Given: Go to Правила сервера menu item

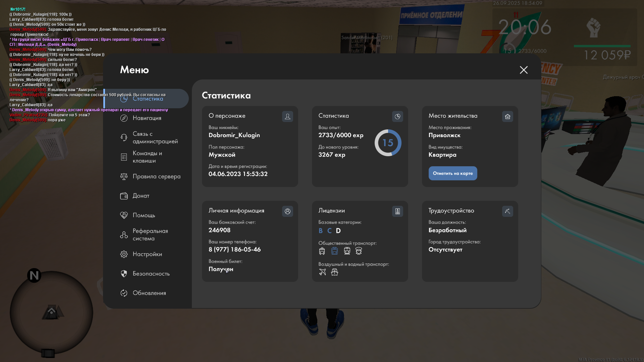Looking at the screenshot, I should [156, 176].
